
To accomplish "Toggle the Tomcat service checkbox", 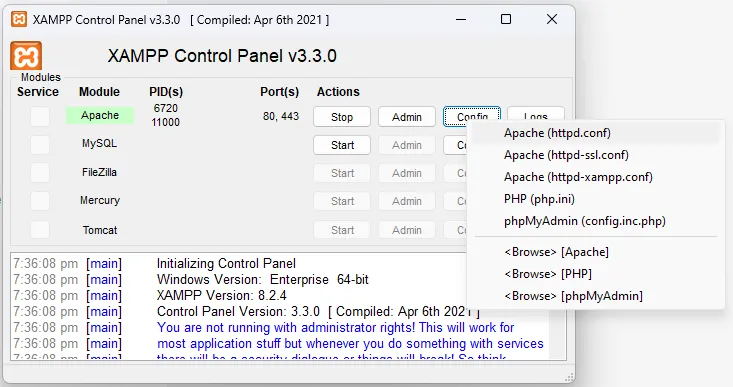I will [40, 230].
